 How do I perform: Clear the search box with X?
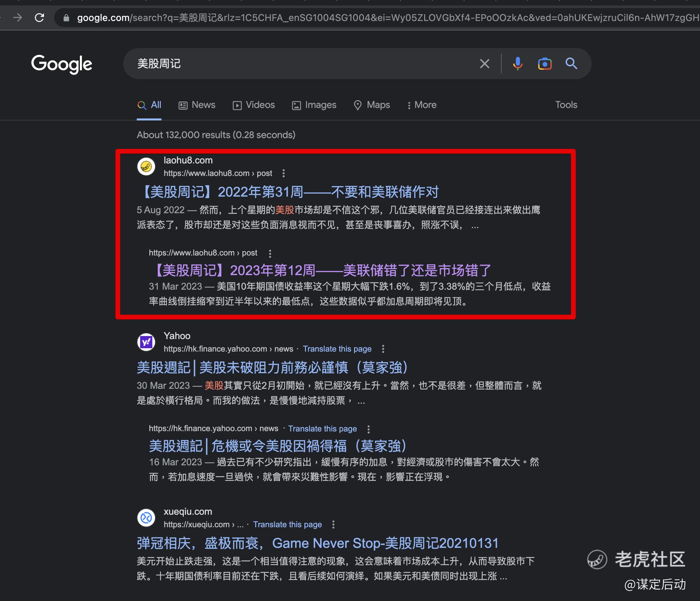[484, 64]
